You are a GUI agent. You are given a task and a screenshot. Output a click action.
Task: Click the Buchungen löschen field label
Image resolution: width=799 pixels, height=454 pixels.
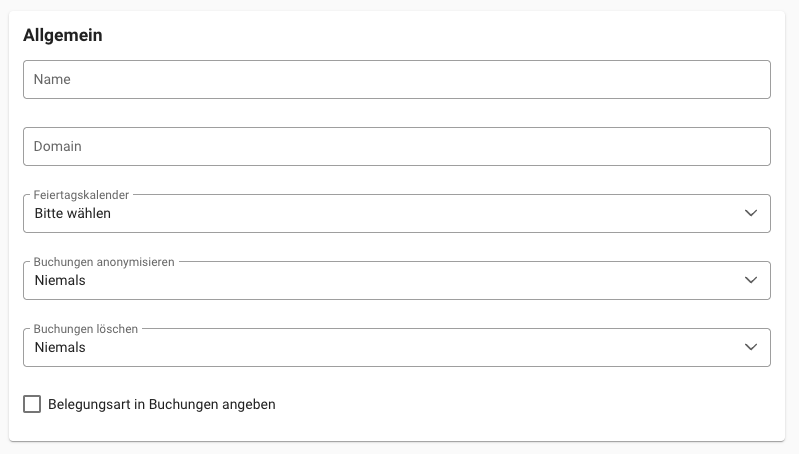(86, 329)
